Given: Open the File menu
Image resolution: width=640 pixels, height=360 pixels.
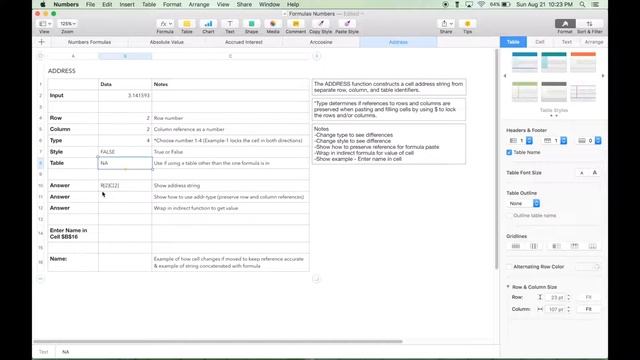Looking at the screenshot, I should [90, 4].
